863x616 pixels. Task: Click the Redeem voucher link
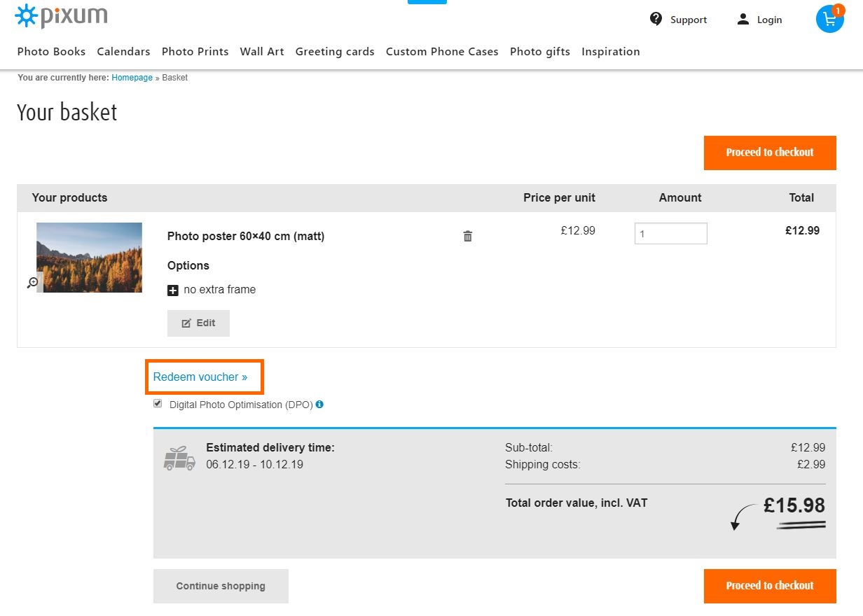point(200,377)
